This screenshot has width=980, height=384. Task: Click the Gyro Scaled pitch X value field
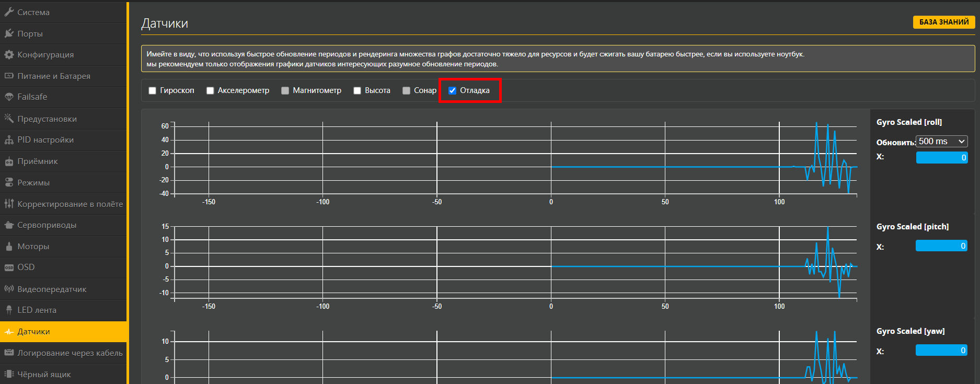[x=941, y=246]
